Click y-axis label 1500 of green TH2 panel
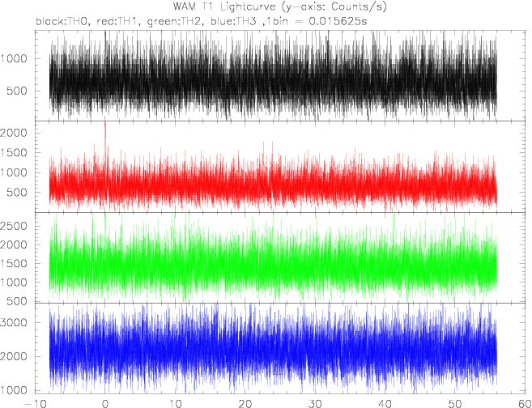This screenshot has height=408, width=532. (13, 264)
